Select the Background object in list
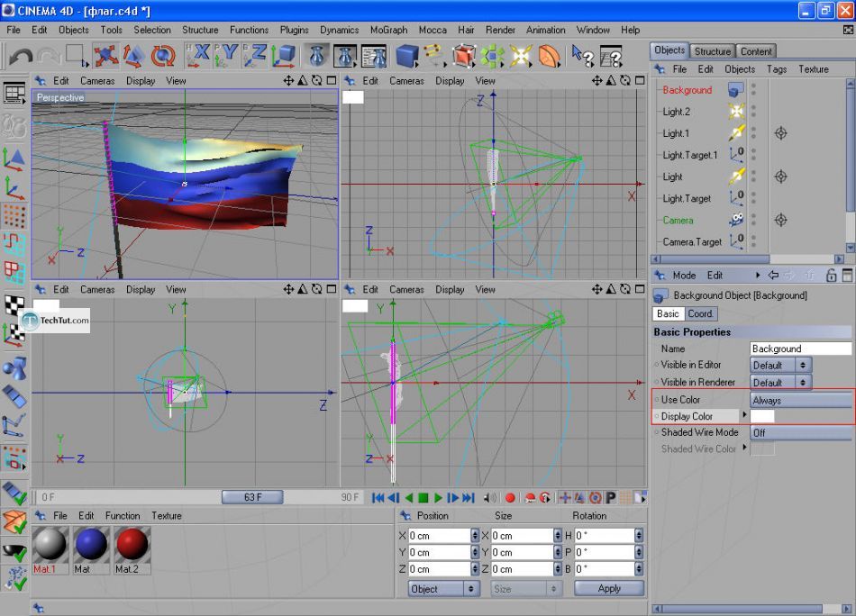The height and width of the screenshot is (616, 856). 687,90
